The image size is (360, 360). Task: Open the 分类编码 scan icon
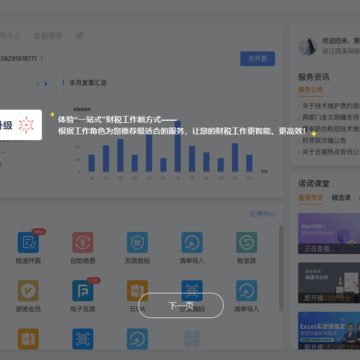[x=192, y=291]
